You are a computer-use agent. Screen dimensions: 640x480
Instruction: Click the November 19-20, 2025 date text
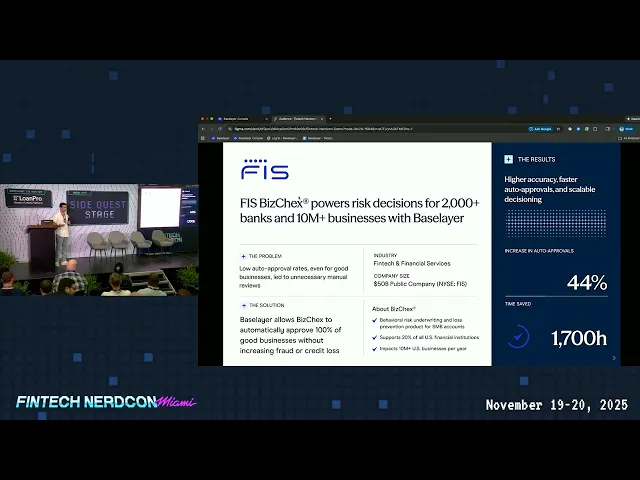pos(557,405)
